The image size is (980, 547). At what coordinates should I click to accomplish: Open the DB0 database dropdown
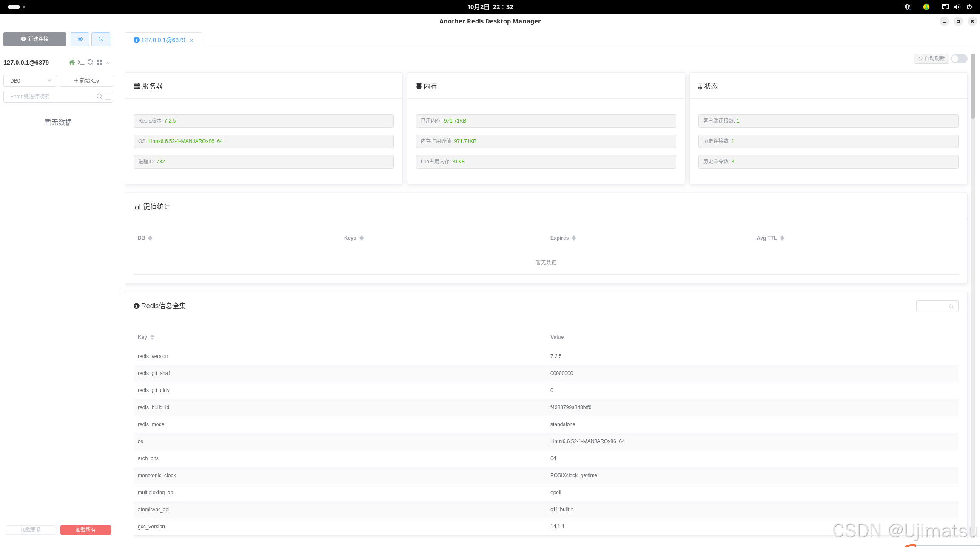click(30, 81)
